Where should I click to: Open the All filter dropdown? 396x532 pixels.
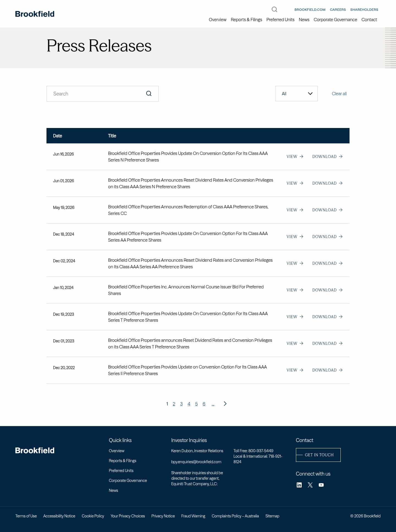pyautogui.click(x=296, y=94)
